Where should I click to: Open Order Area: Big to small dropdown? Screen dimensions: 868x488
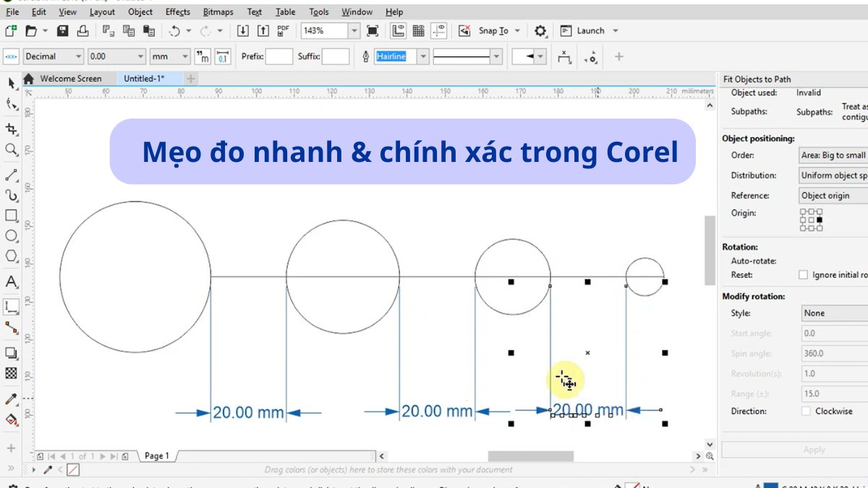click(833, 155)
